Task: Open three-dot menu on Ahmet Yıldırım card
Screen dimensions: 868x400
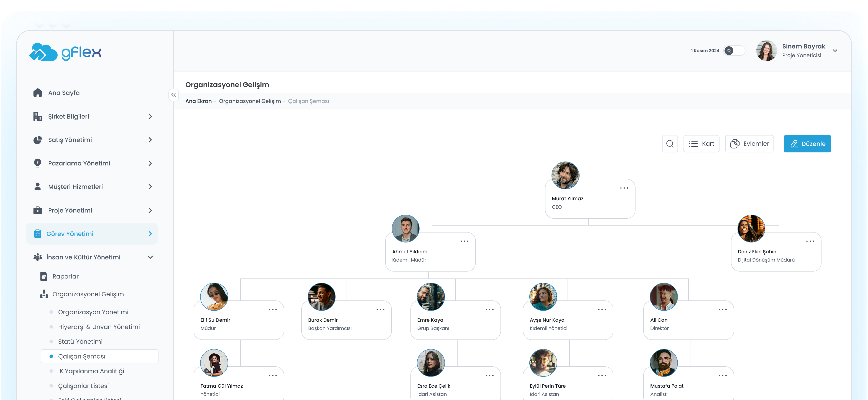Action: coord(464,241)
